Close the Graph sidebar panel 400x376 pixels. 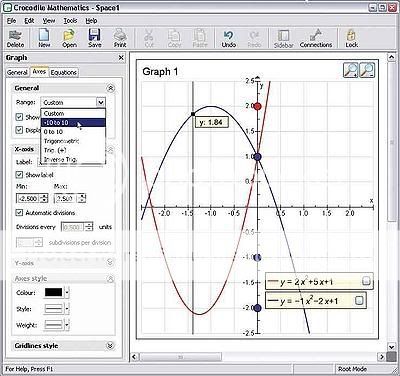tap(121, 58)
